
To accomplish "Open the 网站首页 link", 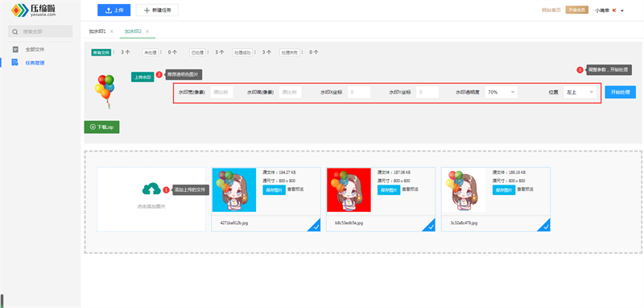I will (x=551, y=10).
